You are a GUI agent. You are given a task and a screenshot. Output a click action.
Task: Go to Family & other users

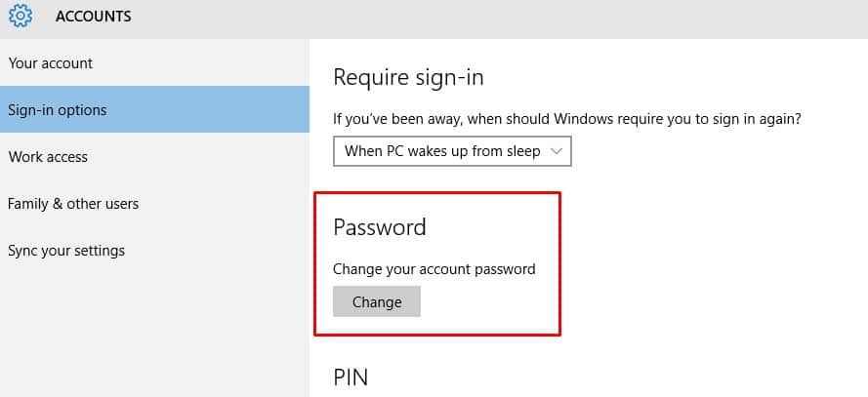(73, 204)
